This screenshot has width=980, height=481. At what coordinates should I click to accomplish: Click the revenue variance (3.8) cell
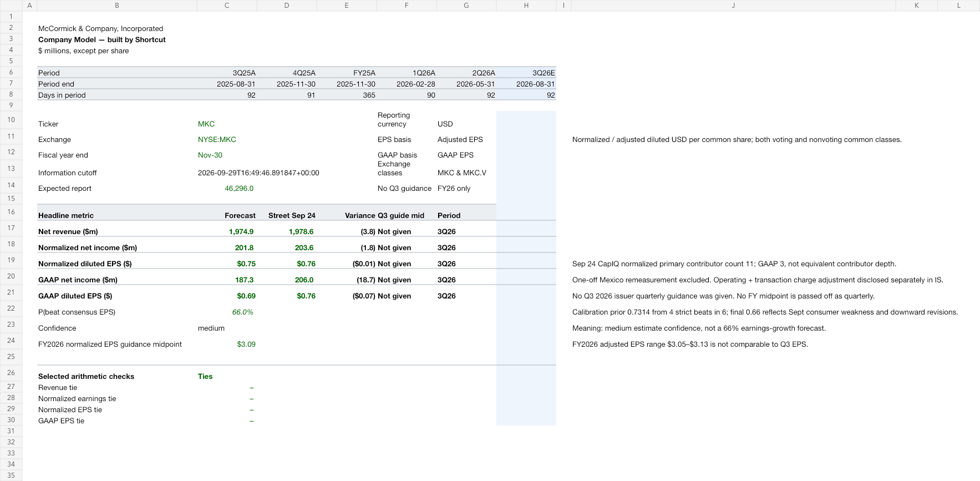368,232
